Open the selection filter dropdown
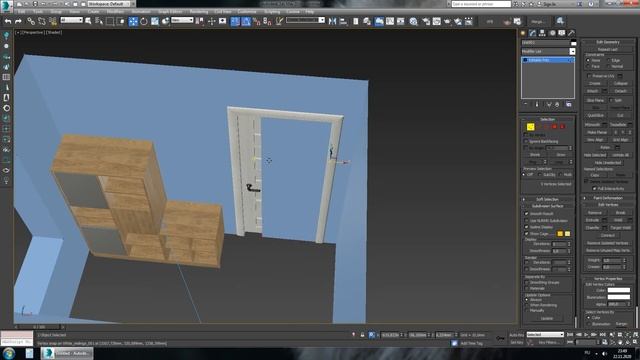The height and width of the screenshot is (360, 640). [x=71, y=20]
